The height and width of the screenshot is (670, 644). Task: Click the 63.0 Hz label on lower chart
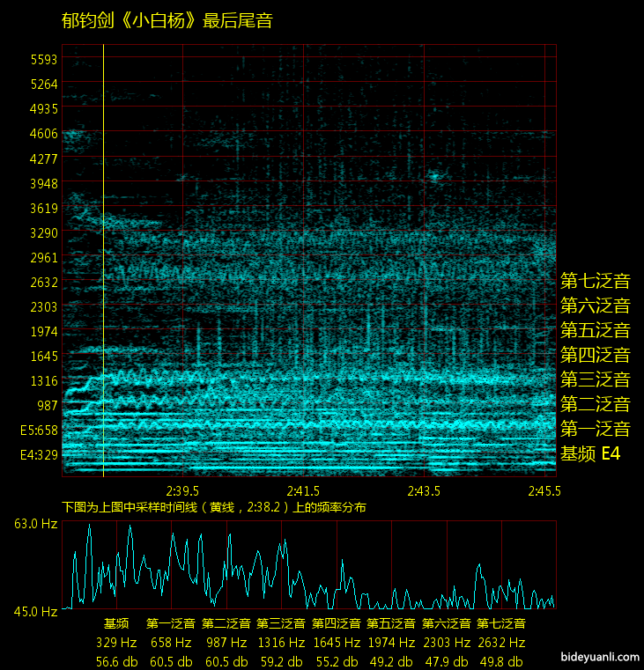click(35, 524)
